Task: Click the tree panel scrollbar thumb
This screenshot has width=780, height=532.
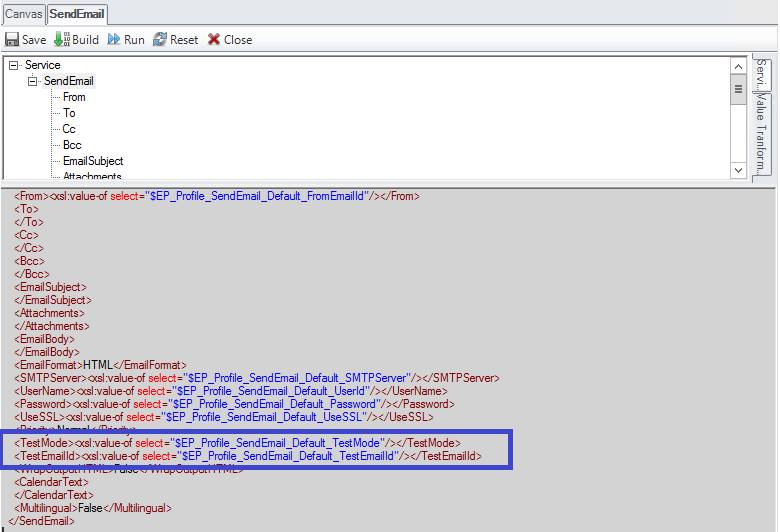Action: click(x=738, y=90)
